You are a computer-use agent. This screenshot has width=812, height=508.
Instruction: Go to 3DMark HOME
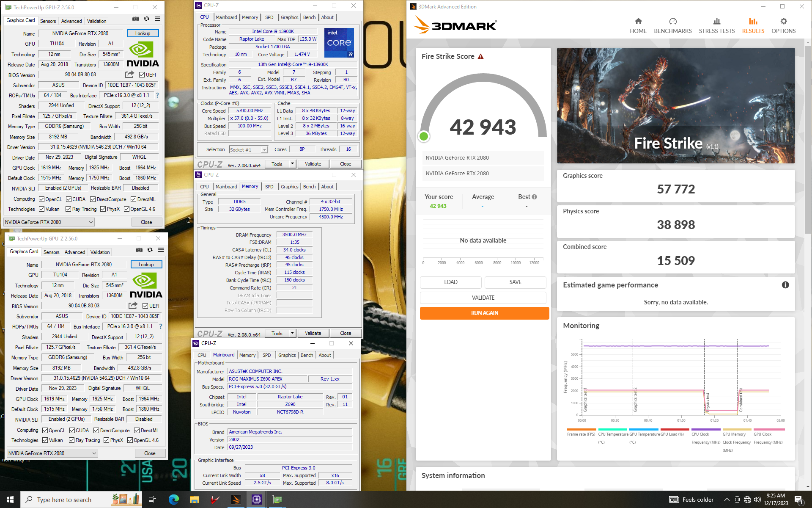638,26
